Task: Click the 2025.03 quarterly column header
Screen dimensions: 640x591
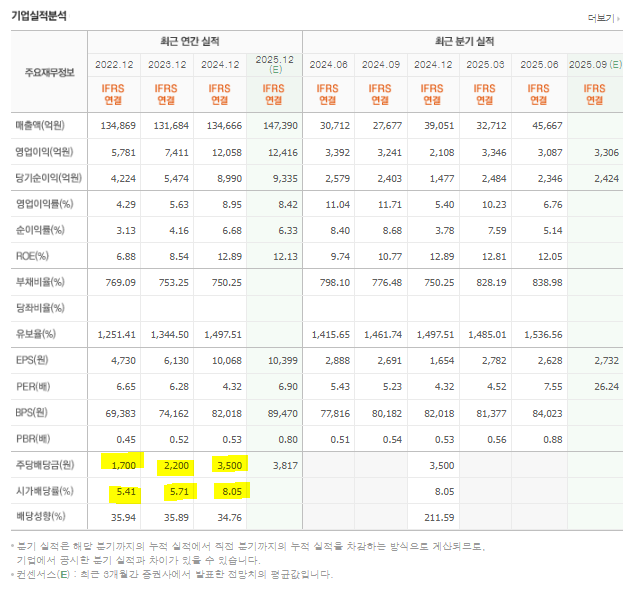Action: click(x=485, y=64)
